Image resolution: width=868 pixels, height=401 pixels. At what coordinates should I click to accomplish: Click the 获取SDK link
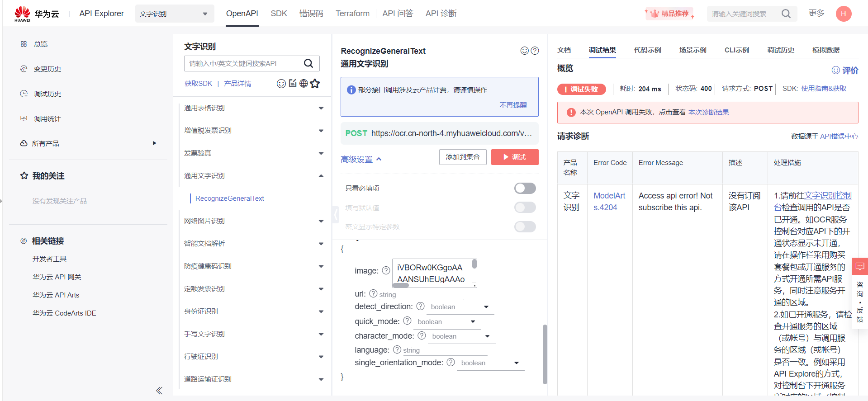198,84
